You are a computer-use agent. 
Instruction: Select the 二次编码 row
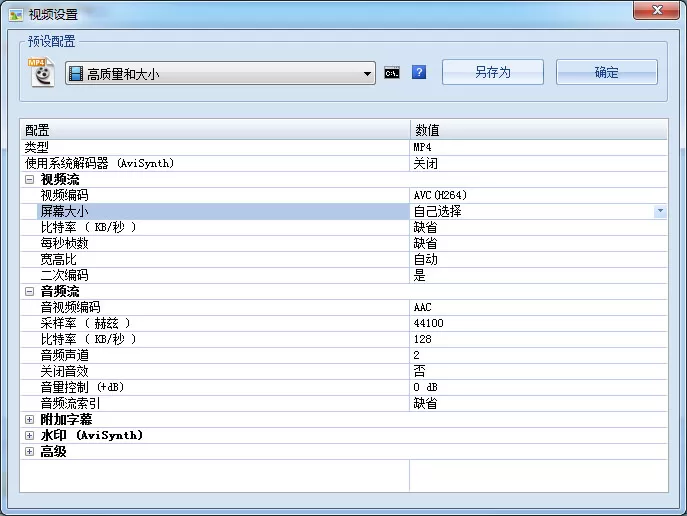pyautogui.click(x=344, y=275)
